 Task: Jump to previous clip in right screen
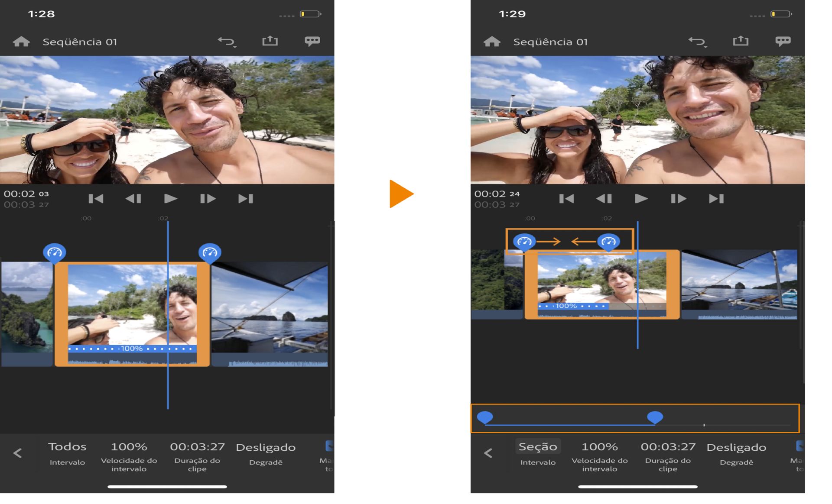click(566, 199)
